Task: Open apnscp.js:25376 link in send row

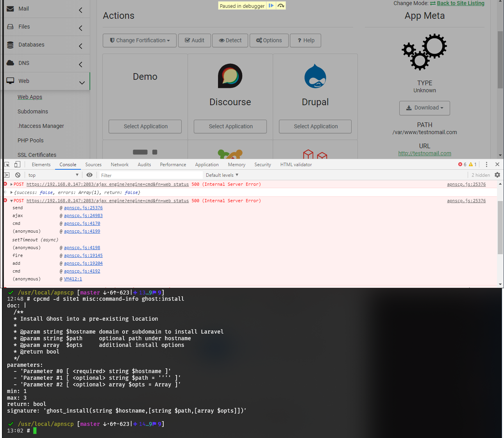Action: pos(83,208)
